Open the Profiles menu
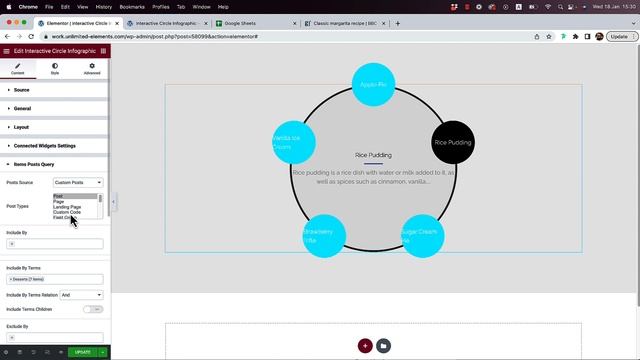This screenshot has height=360, width=640. [x=160, y=7]
